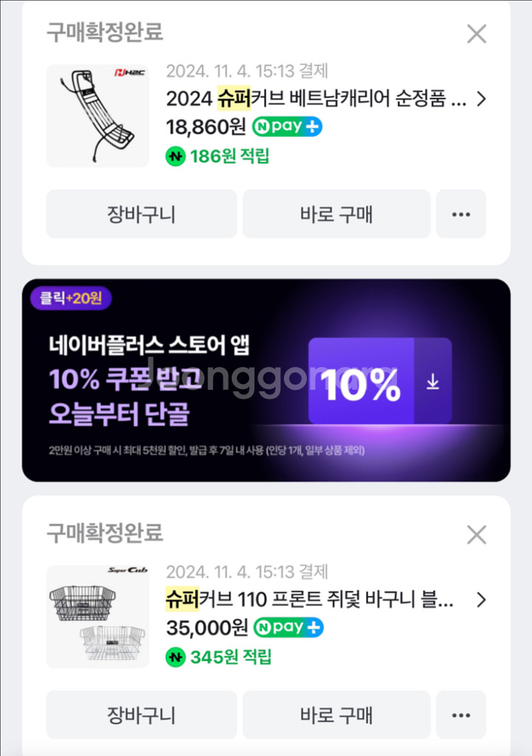The image size is (532, 756).
Task: Open more options for carrier order
Action: (461, 214)
